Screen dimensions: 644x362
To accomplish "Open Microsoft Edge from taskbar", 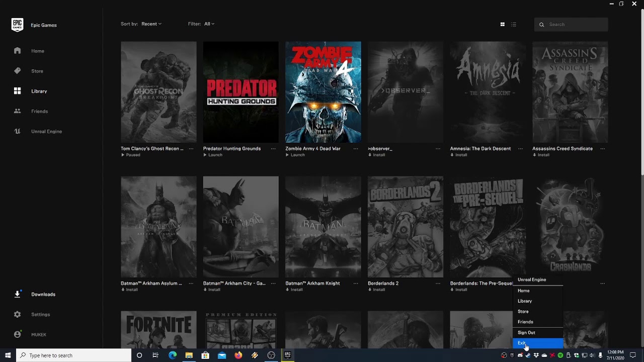I will 173,355.
